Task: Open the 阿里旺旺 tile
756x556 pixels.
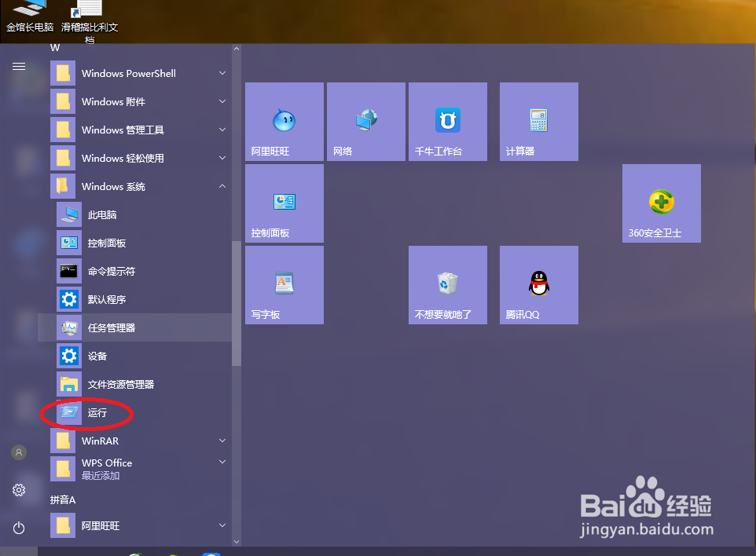Action: pos(284,121)
